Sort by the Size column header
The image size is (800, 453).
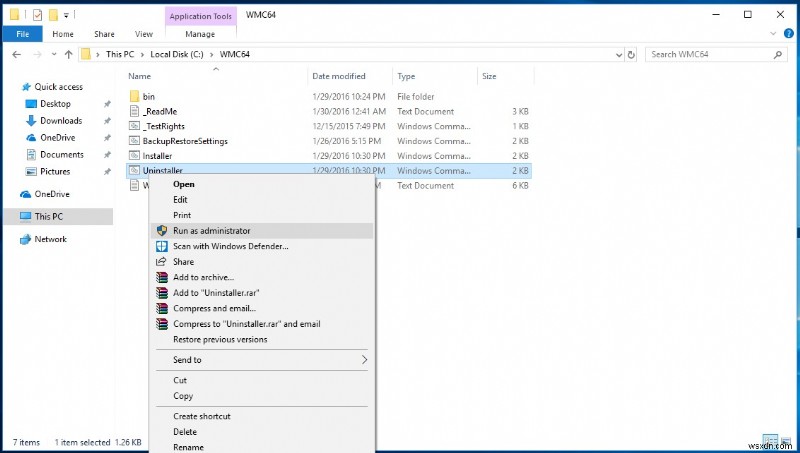tap(506, 76)
